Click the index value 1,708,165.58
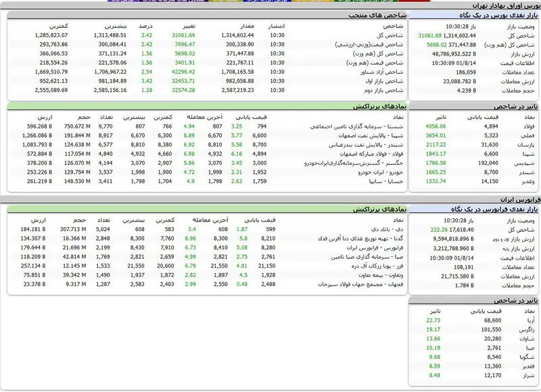 coord(237,72)
